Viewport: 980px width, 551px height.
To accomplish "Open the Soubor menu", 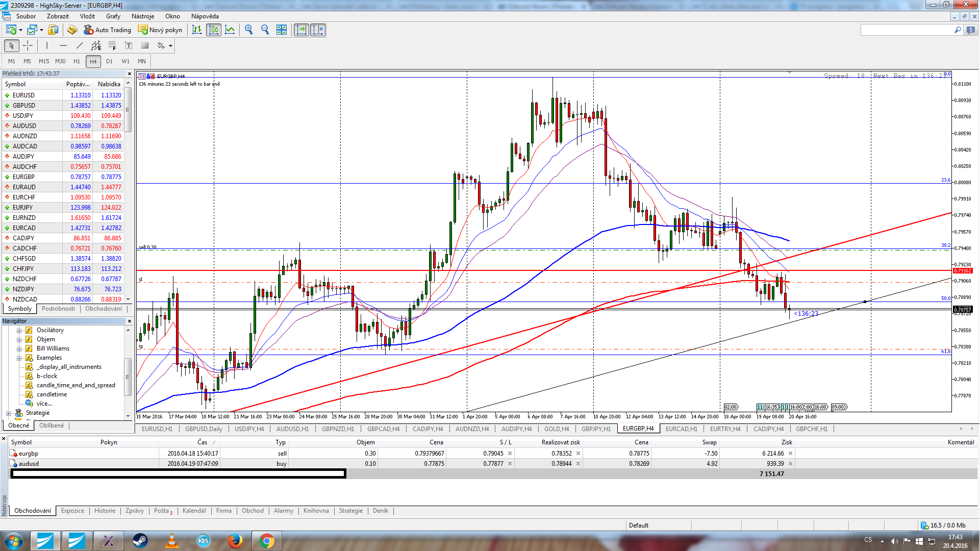I will (26, 16).
